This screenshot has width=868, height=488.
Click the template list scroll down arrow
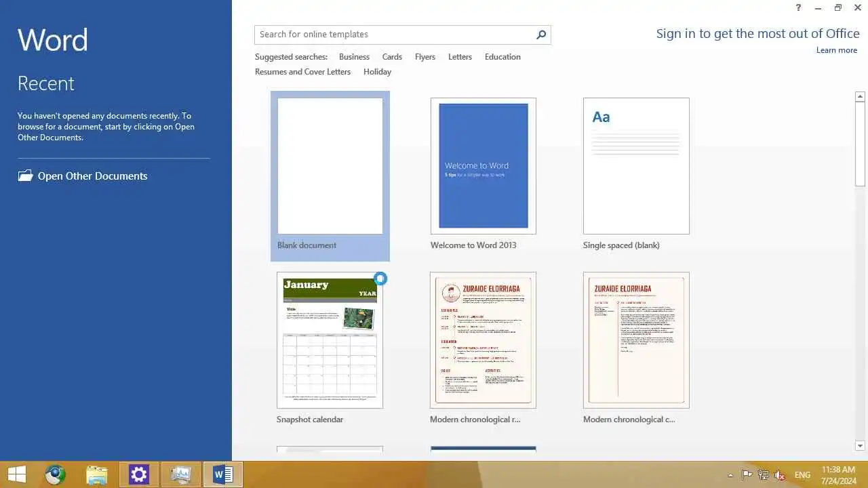click(x=860, y=445)
